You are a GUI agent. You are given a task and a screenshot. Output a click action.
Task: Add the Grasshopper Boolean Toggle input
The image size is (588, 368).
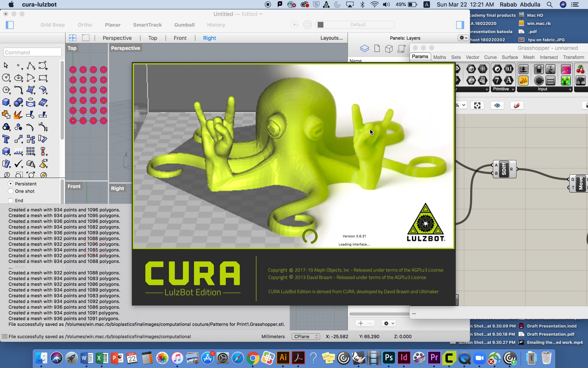[x=539, y=69]
